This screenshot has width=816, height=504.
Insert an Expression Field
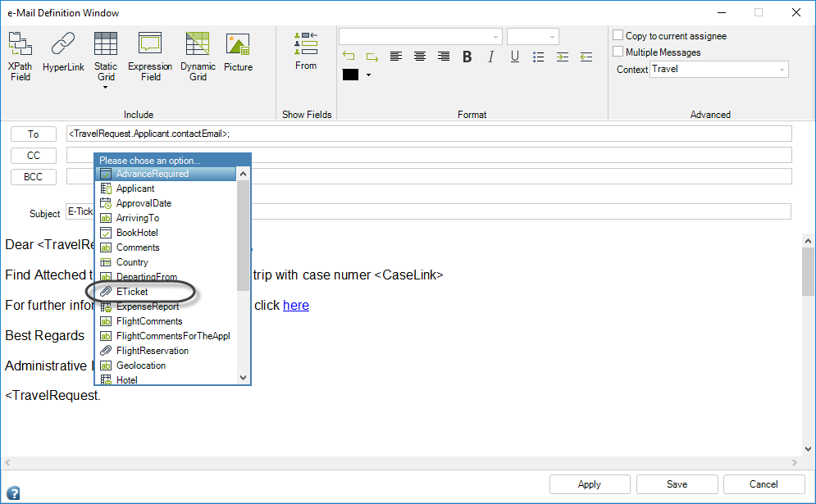coord(150,57)
